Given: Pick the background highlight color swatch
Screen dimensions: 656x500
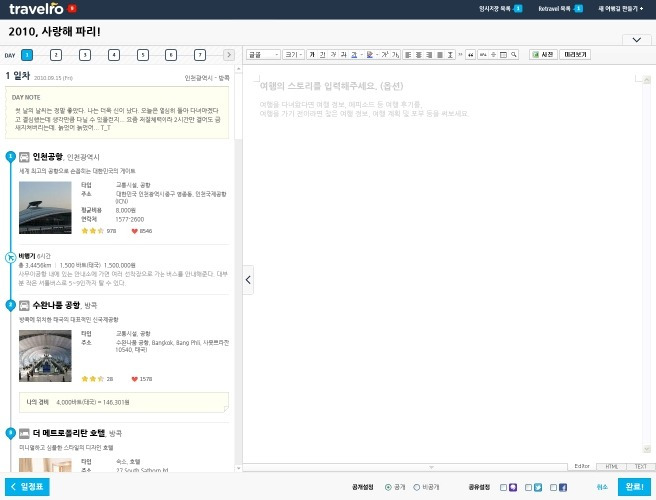Looking at the screenshot, I should [x=370, y=55].
